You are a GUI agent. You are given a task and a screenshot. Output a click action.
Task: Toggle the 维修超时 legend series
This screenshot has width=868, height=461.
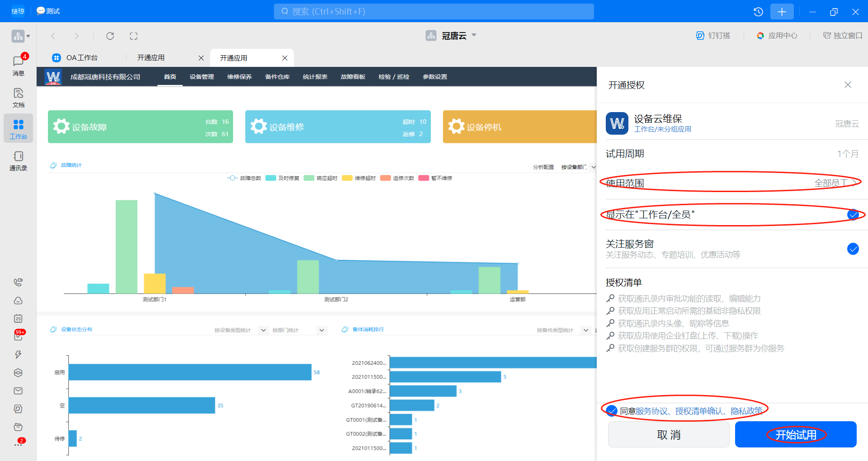click(359, 178)
